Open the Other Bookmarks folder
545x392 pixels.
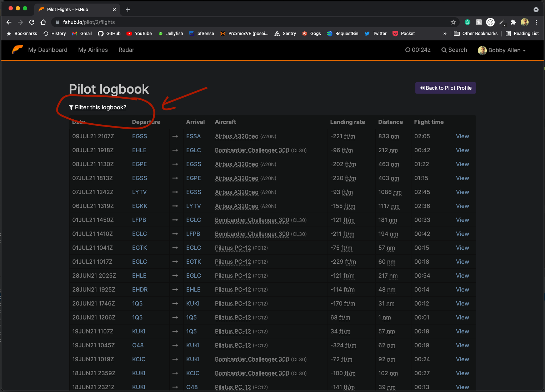(476, 33)
